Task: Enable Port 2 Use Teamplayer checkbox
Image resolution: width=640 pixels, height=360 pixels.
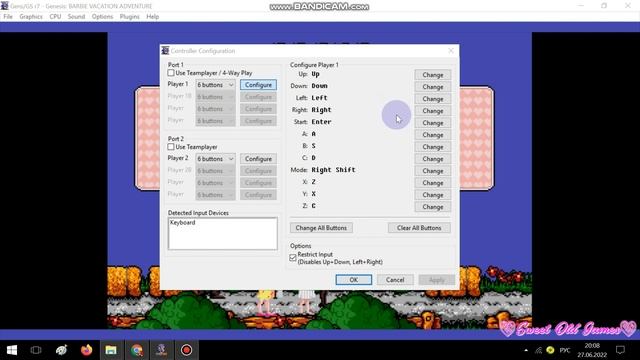Action: point(171,147)
